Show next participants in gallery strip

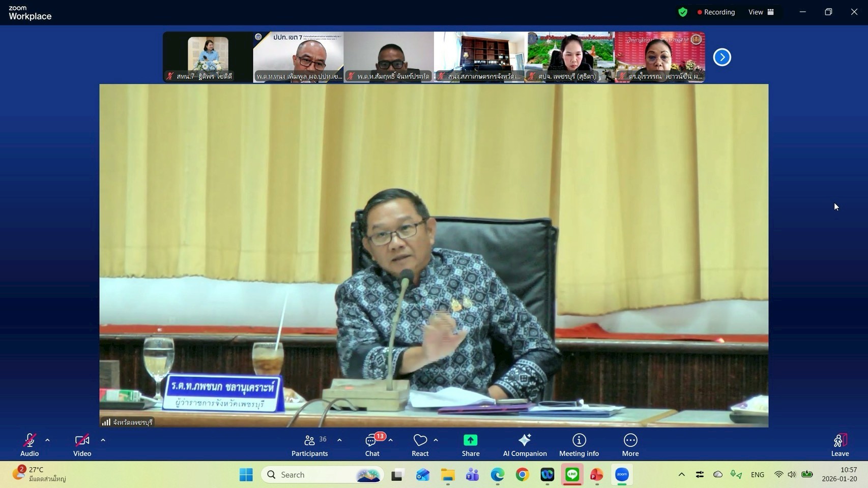721,57
